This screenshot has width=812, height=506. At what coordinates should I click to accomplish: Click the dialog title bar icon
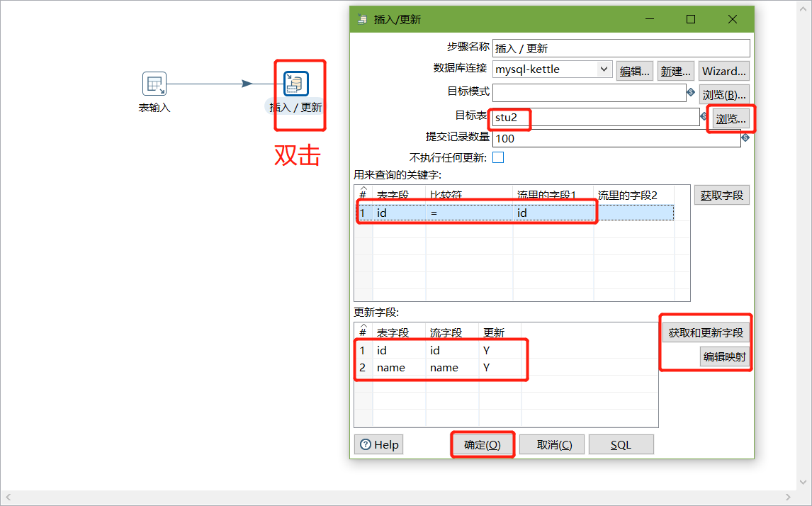pos(361,20)
